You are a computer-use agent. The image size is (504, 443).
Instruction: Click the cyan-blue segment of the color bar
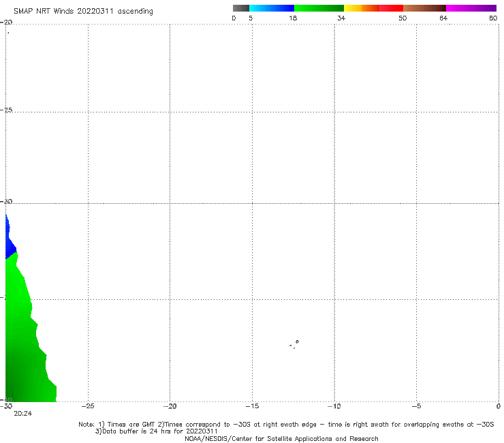(x=272, y=8)
